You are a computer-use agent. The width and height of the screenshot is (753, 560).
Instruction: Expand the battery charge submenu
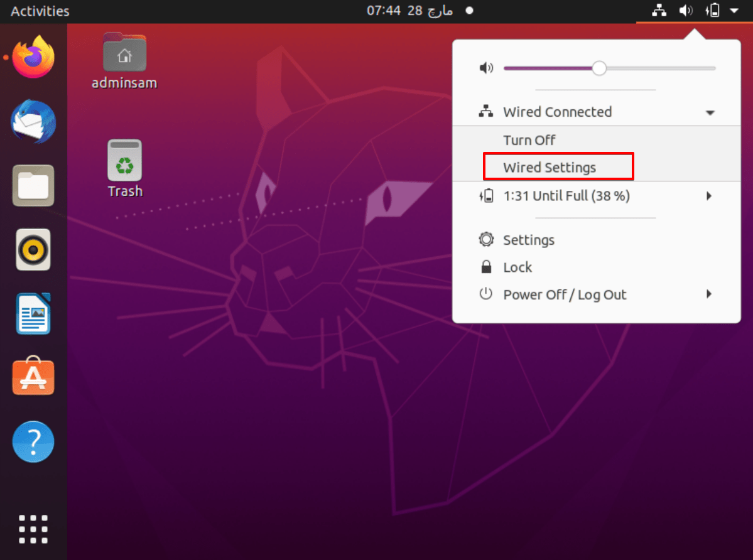coord(709,196)
